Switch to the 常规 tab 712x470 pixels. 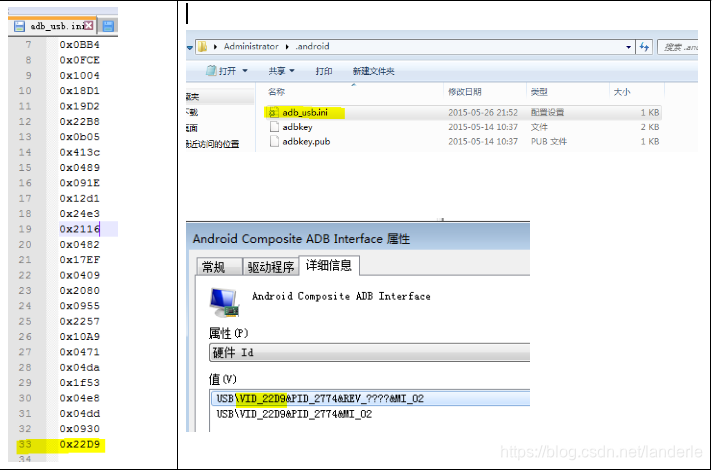point(219,267)
